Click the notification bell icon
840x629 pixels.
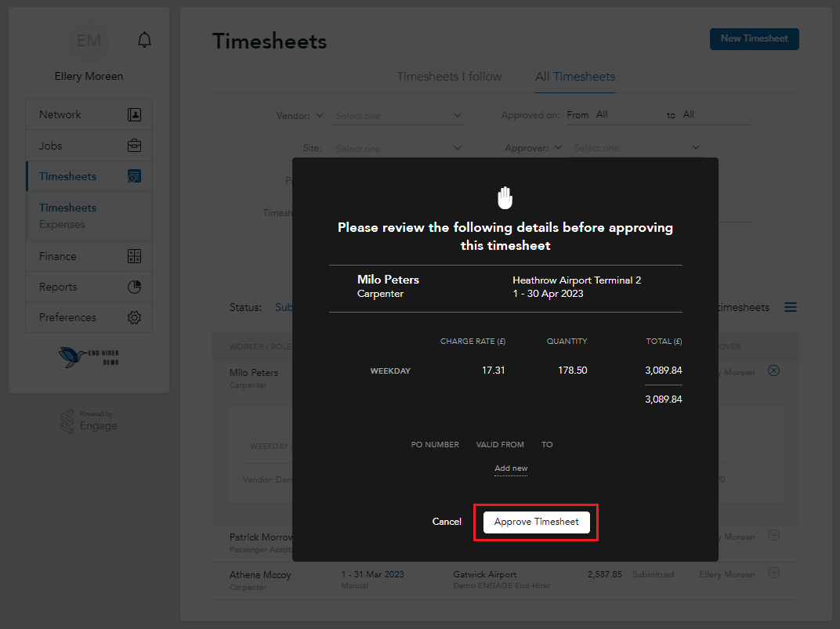[144, 39]
